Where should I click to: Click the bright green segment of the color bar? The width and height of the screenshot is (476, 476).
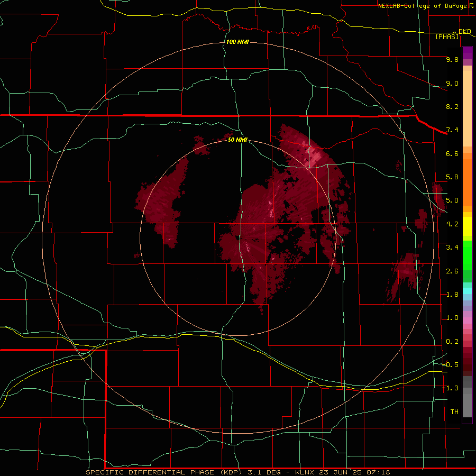coord(467,255)
